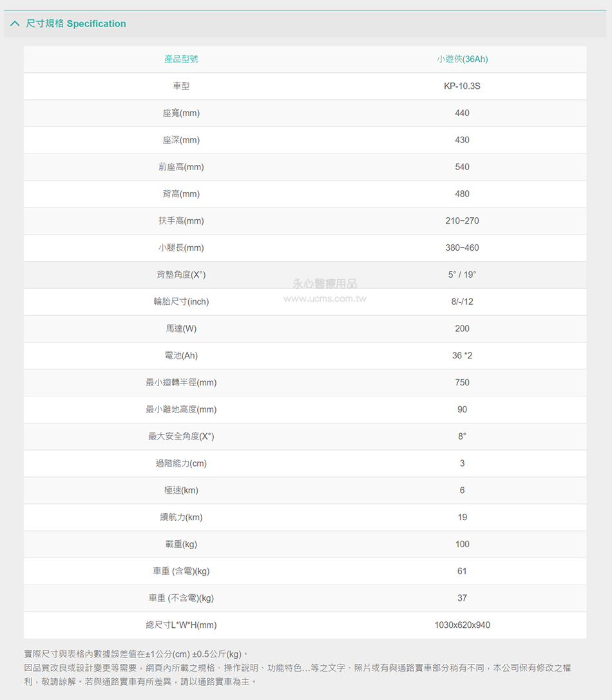Select the 電池(Ah) value 36 *2
Image resolution: width=612 pixels, height=700 pixels.
(462, 356)
